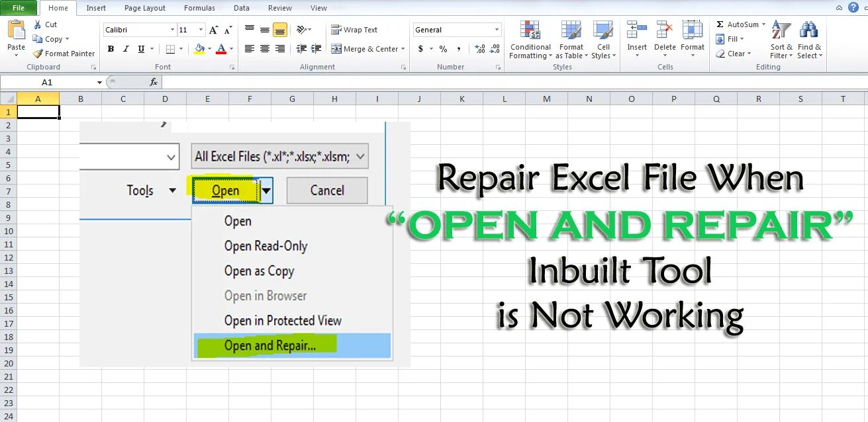This screenshot has height=422, width=868.
Task: Apply the Percent Style format
Action: click(x=443, y=49)
